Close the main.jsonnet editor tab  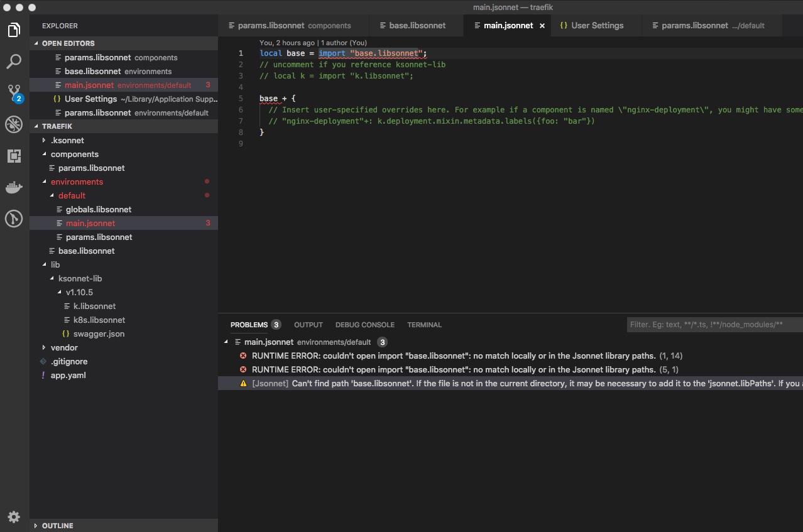point(542,26)
